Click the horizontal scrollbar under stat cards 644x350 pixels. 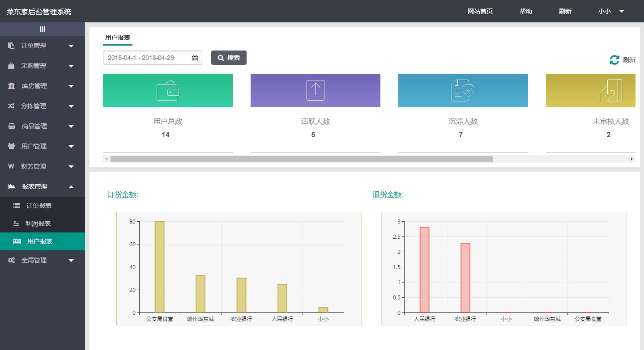coord(301,159)
